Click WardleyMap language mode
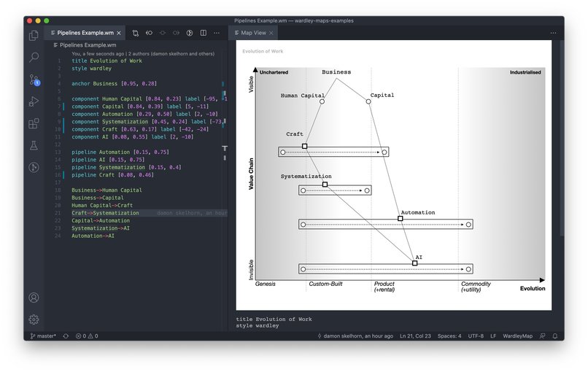The height and width of the screenshot is (372, 588). (517, 336)
